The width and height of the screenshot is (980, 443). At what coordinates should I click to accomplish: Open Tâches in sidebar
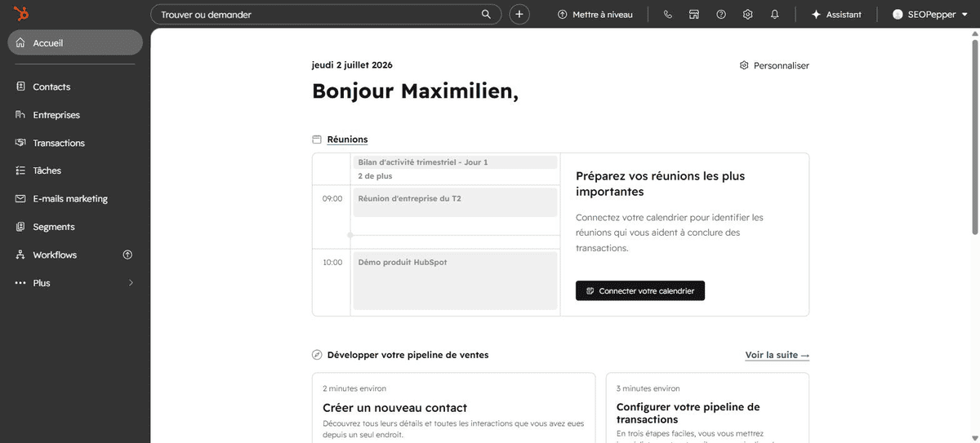[x=75, y=171]
